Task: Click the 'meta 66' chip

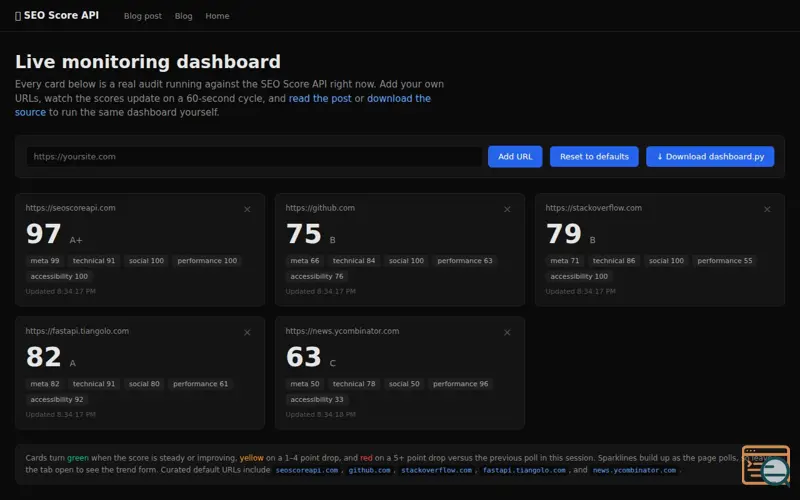Action: tap(305, 261)
